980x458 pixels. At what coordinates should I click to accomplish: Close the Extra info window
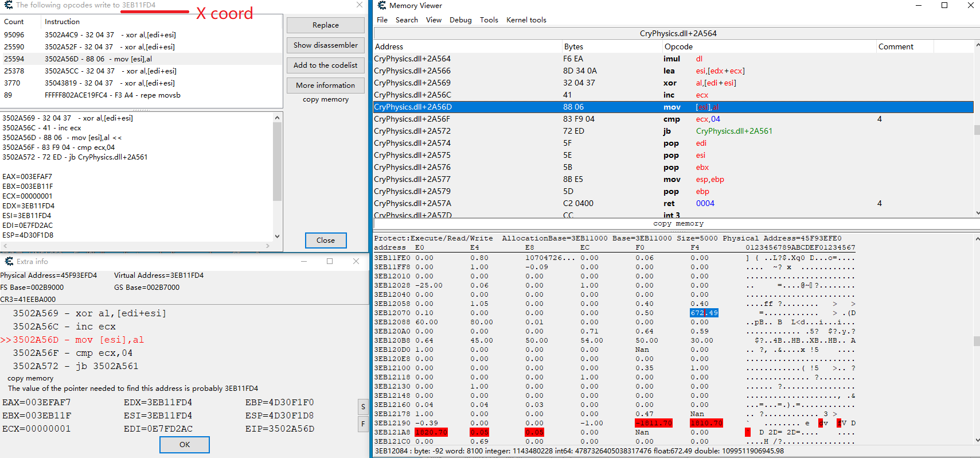[x=356, y=261]
